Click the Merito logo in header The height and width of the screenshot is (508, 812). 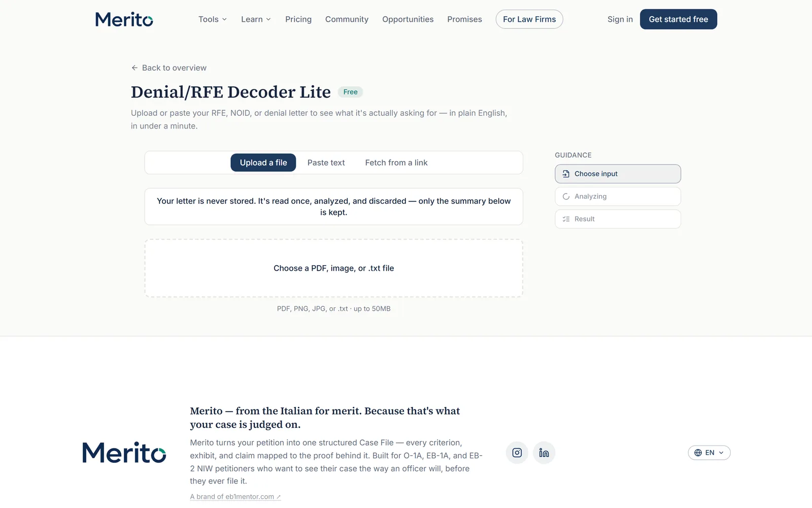pyautogui.click(x=124, y=19)
